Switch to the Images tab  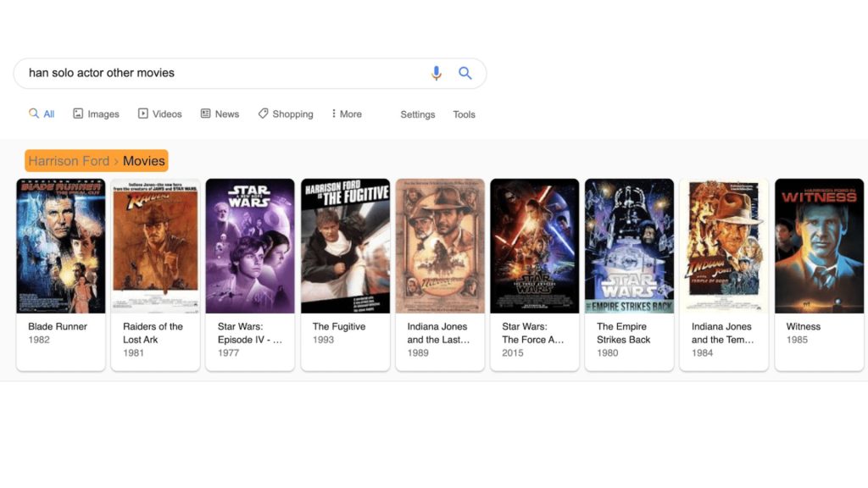point(97,114)
